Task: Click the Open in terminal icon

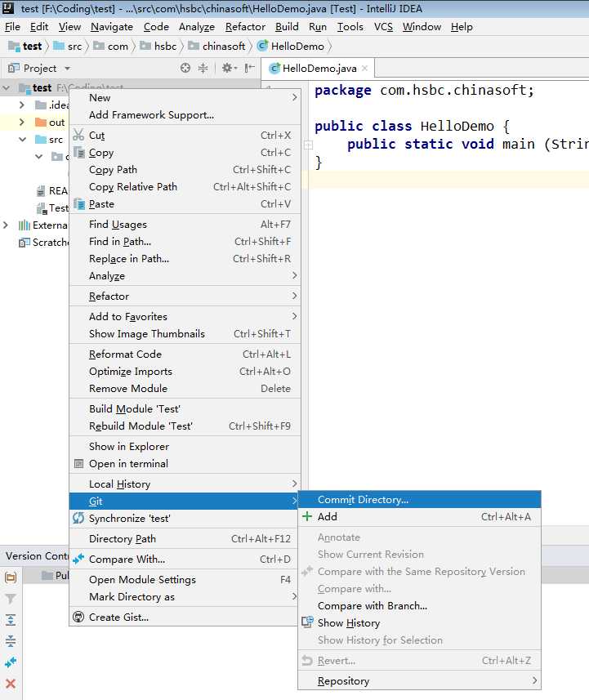Action: point(78,463)
